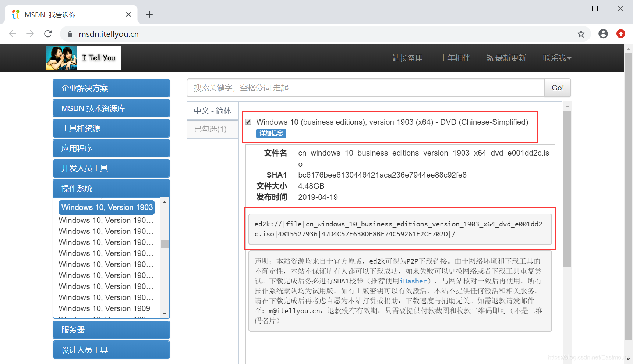
Task: Click the browser page scroll up arrow
Action: 628,49
